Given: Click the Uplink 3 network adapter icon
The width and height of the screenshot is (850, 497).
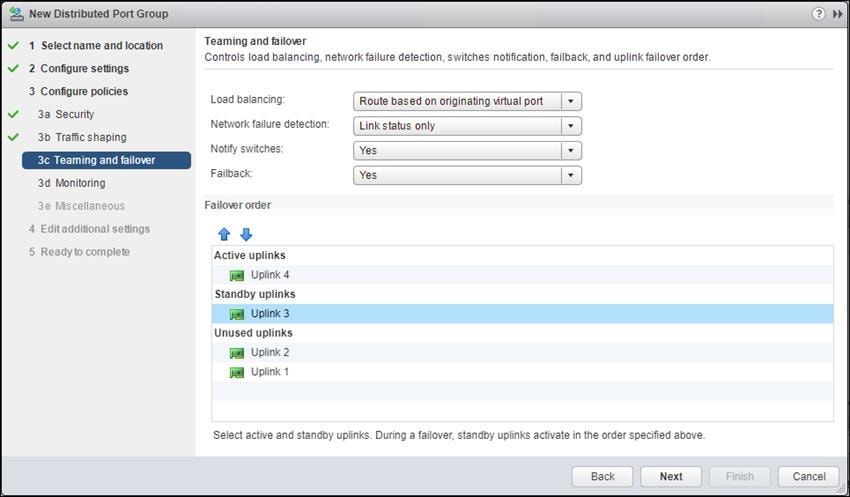Looking at the screenshot, I should (237, 314).
